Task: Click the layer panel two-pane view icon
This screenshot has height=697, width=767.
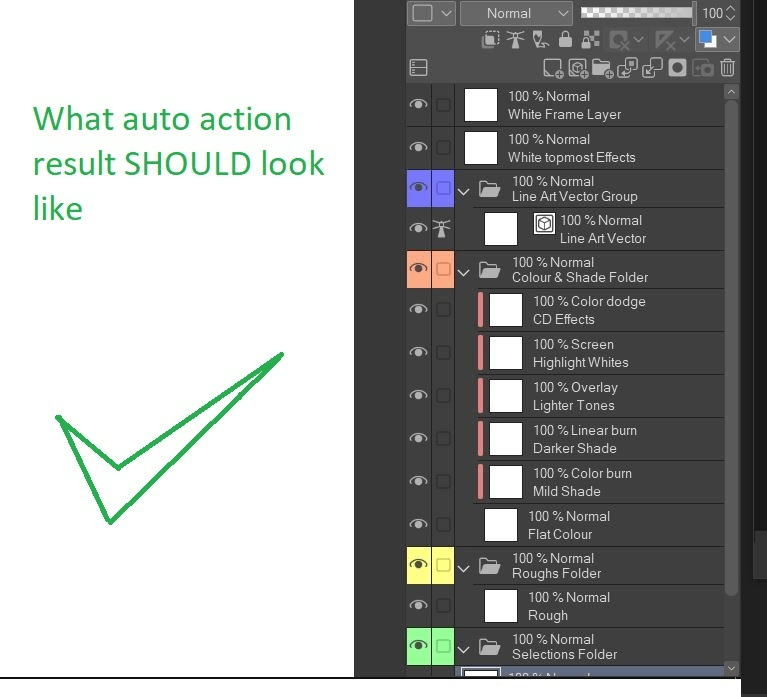Action: point(419,68)
